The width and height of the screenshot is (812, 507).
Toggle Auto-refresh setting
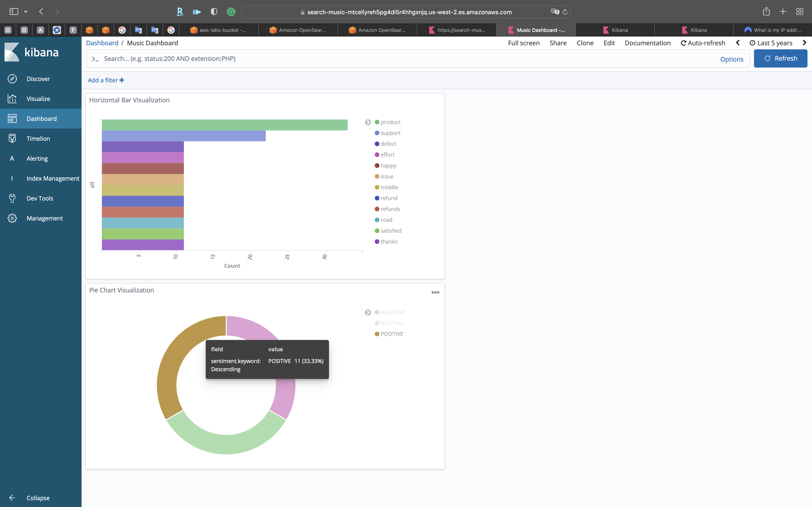[703, 43]
